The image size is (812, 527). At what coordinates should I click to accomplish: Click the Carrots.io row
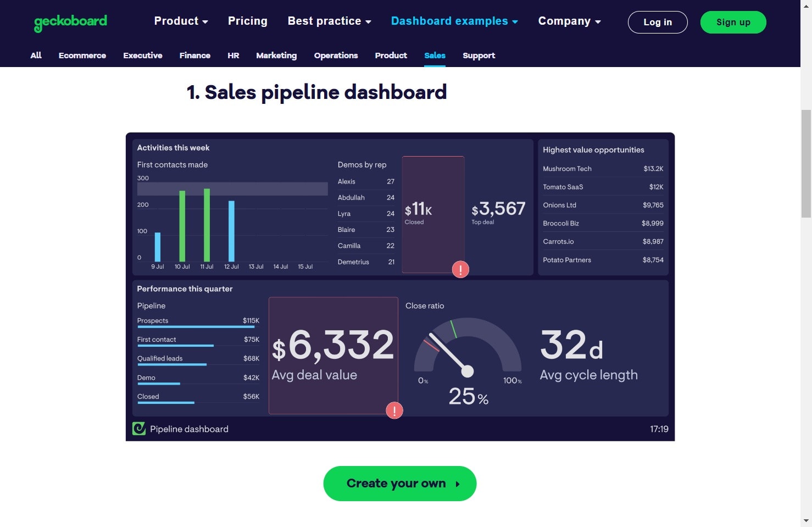click(603, 241)
